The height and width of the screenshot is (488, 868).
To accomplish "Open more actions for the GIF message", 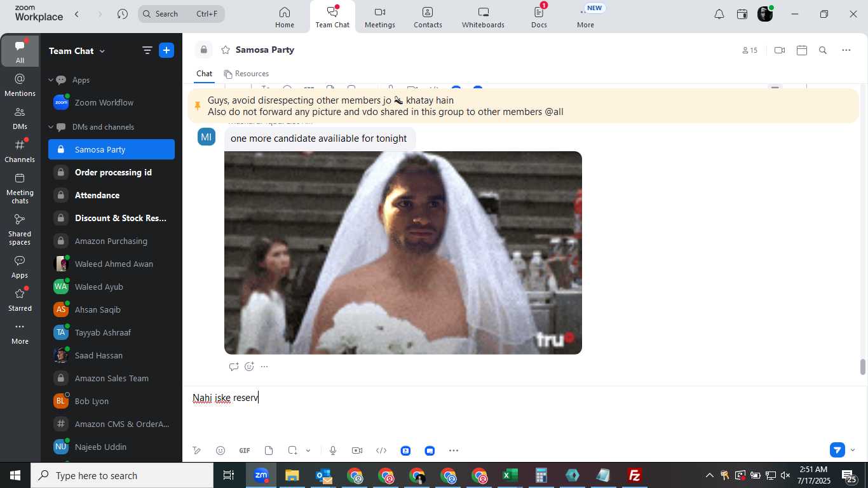I will 264,367.
